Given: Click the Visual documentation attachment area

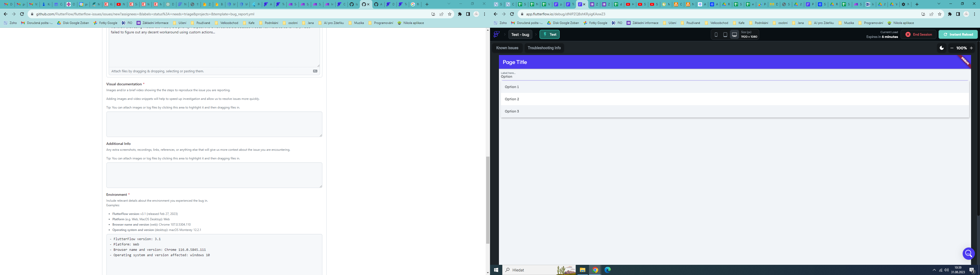Looking at the screenshot, I should [x=214, y=124].
